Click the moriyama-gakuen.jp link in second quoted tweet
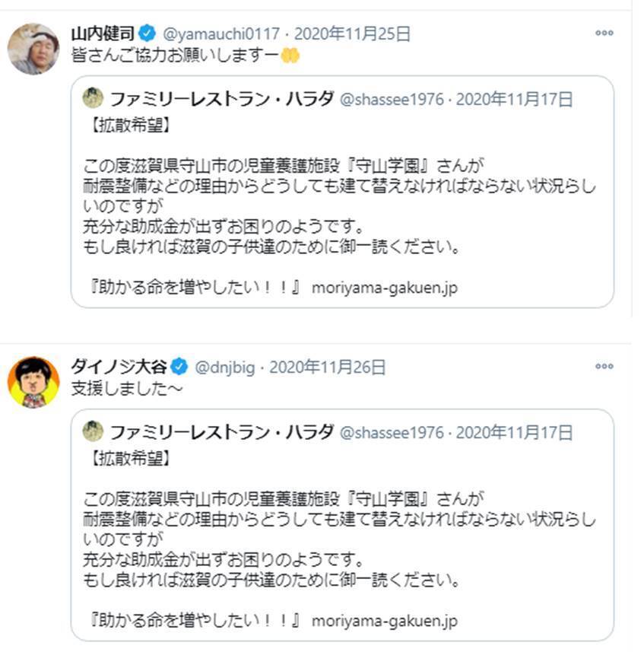The width and height of the screenshot is (644, 652). pos(385,621)
